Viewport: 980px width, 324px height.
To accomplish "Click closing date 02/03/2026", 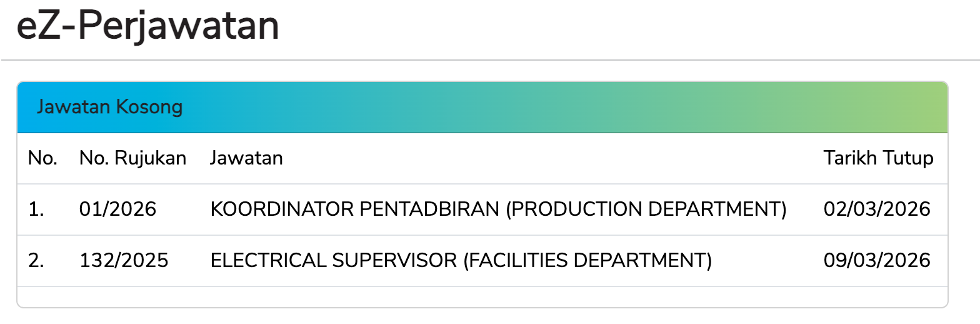I will [x=877, y=210].
